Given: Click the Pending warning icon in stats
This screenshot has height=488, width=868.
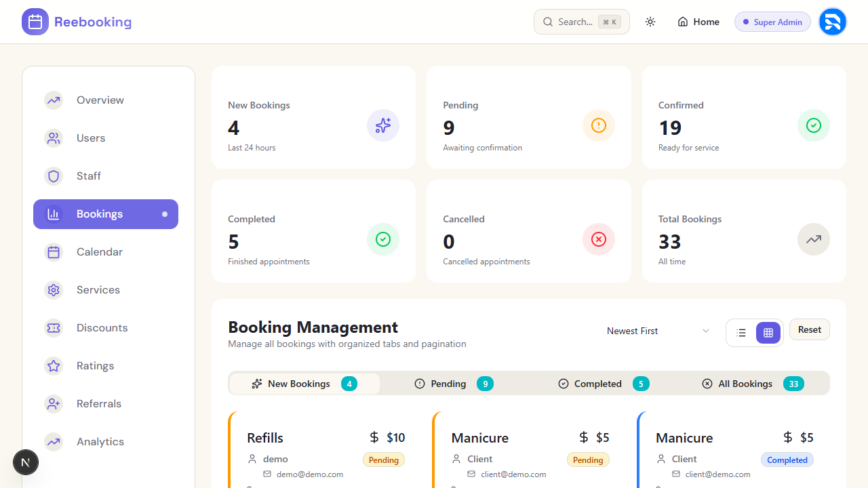Looking at the screenshot, I should [x=598, y=125].
